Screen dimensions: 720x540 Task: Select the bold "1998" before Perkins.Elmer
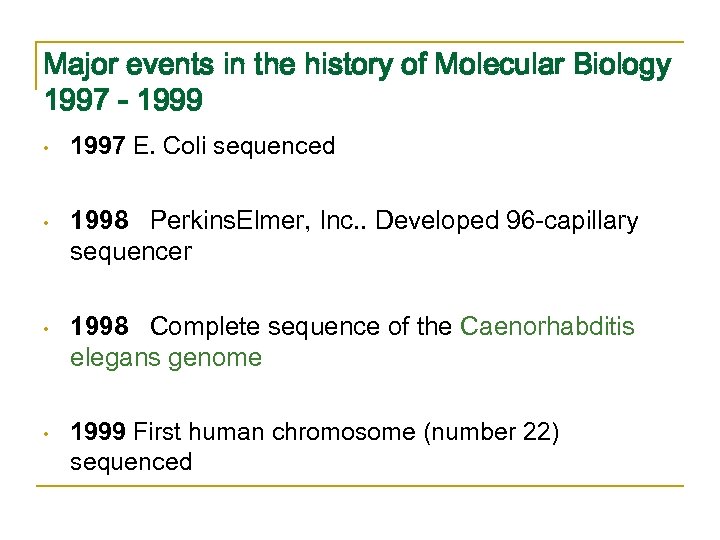pyautogui.click(x=98, y=221)
